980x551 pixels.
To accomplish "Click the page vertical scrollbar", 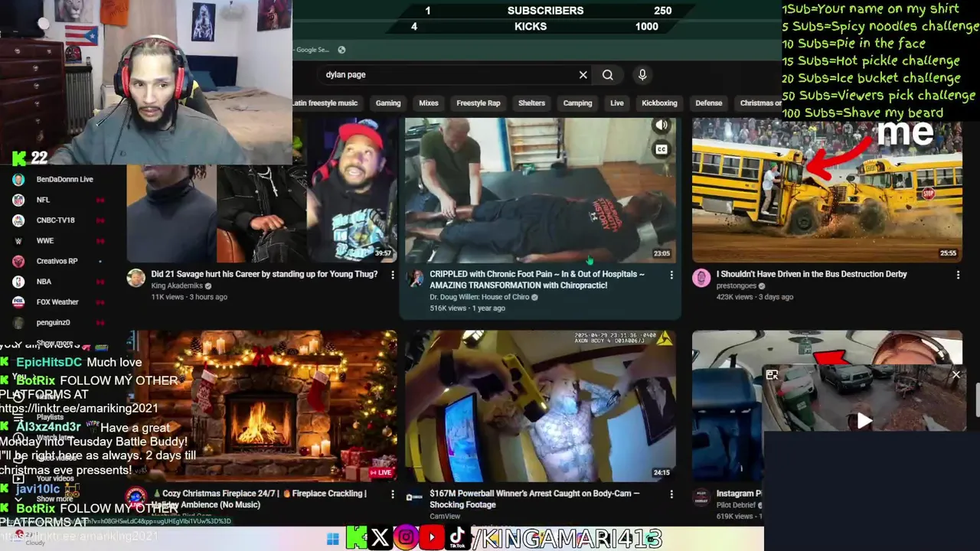I will click(x=976, y=402).
